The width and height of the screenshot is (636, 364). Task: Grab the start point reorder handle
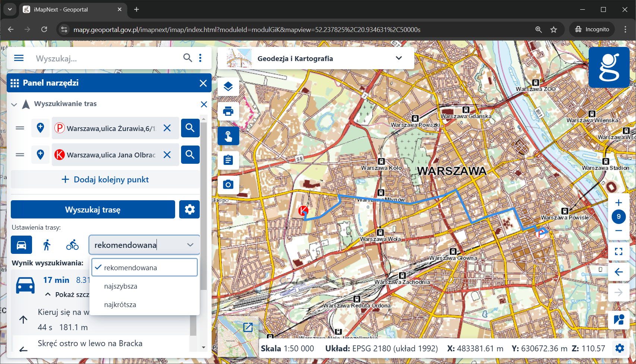coord(20,128)
